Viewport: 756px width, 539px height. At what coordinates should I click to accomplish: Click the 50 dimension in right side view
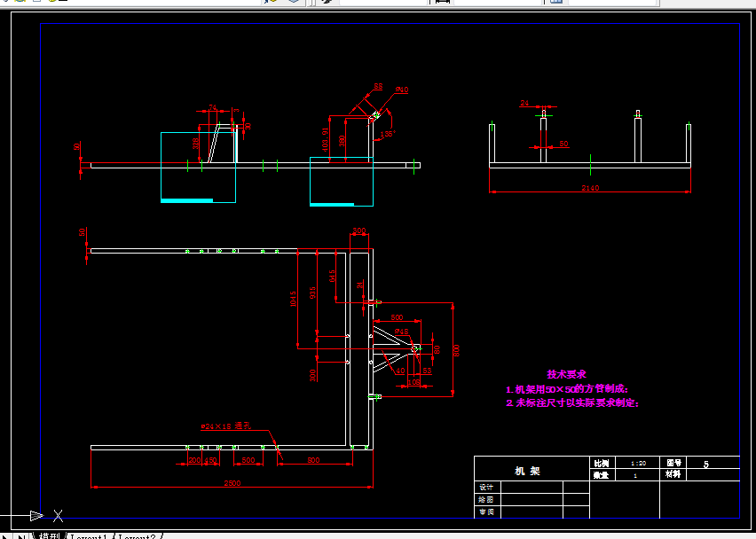563,144
